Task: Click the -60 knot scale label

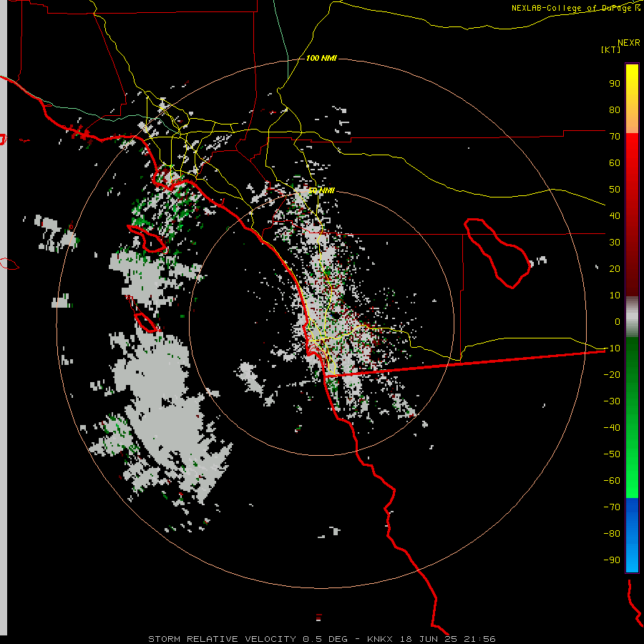Action: coord(612,481)
